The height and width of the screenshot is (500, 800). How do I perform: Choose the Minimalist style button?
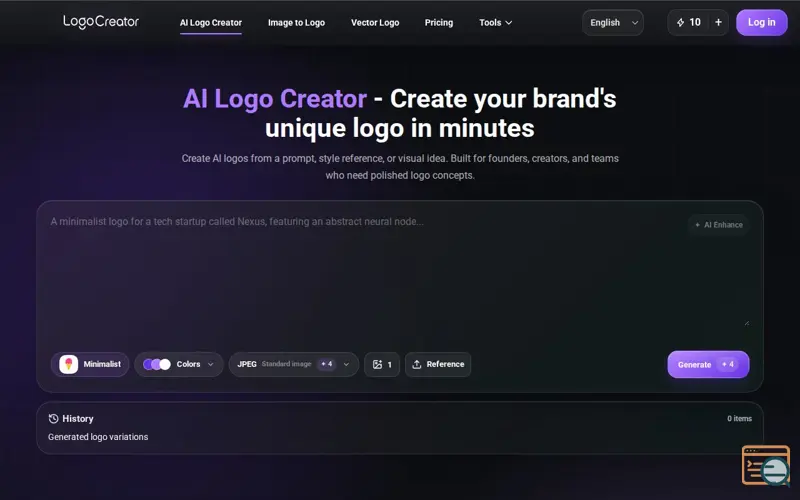pyautogui.click(x=90, y=364)
